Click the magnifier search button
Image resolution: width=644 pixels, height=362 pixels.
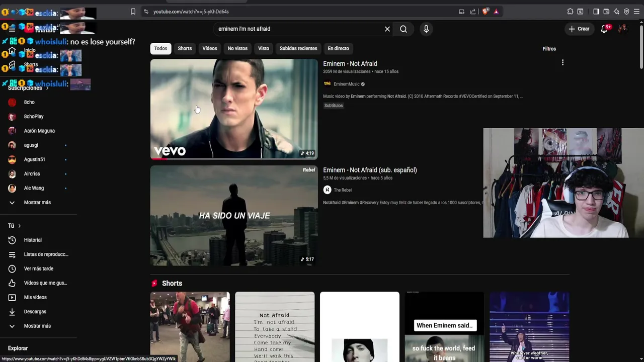pos(404,29)
